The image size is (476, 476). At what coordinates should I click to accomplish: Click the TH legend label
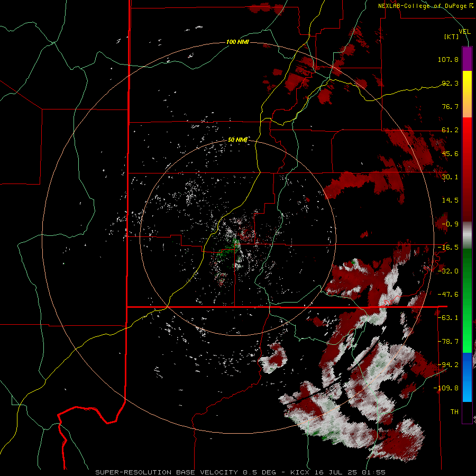(454, 412)
